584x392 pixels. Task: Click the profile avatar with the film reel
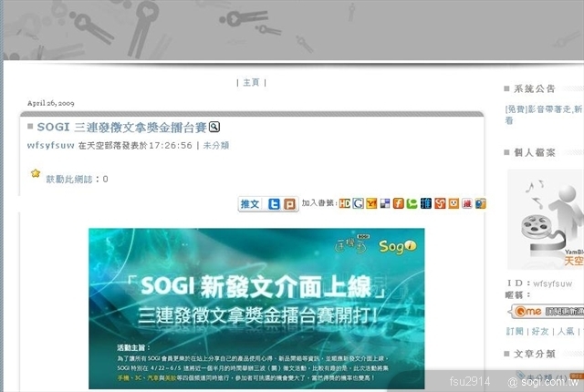point(546,220)
